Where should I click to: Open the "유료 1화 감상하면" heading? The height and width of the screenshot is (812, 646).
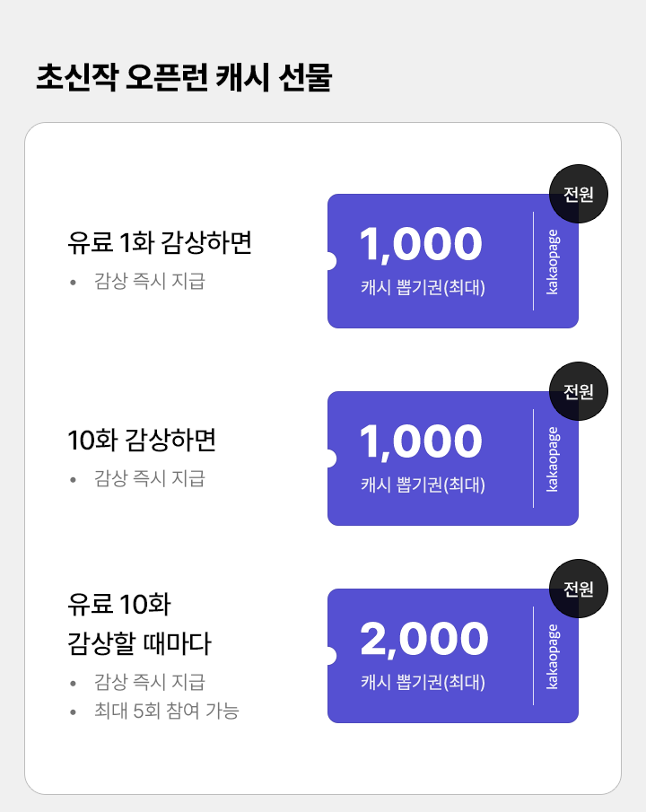coord(160,243)
